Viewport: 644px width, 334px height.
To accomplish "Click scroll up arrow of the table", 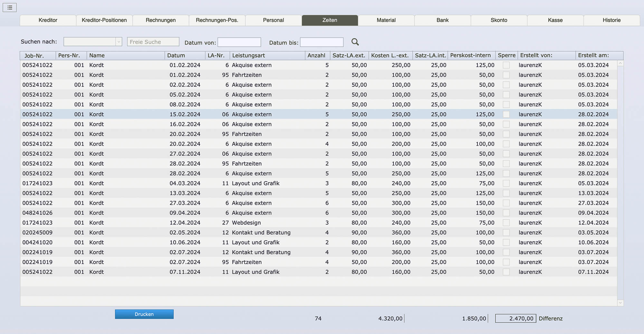I will [620, 64].
